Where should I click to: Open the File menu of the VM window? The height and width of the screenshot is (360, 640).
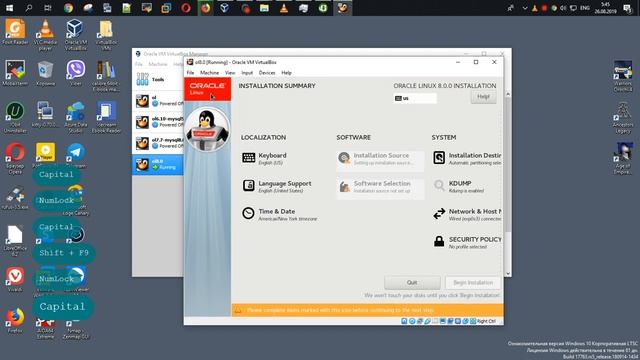click(191, 73)
